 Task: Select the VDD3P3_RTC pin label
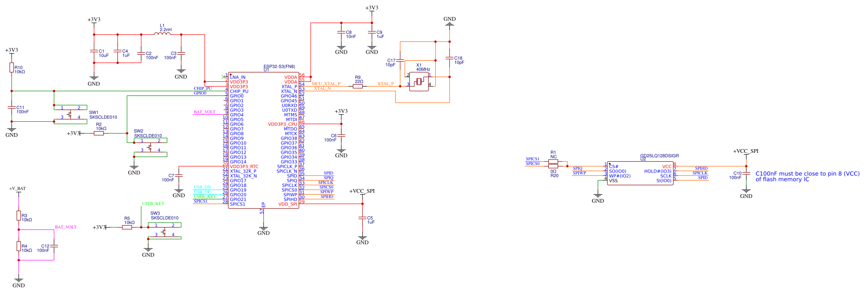tap(244, 166)
